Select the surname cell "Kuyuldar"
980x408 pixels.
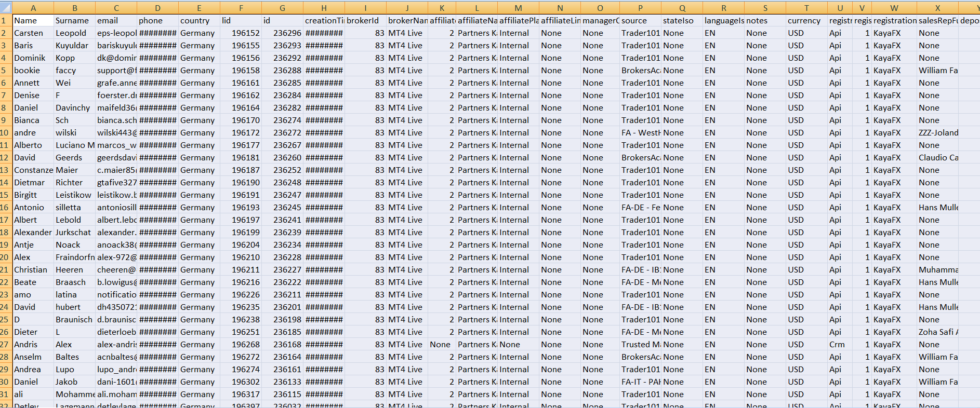pyautogui.click(x=75, y=46)
